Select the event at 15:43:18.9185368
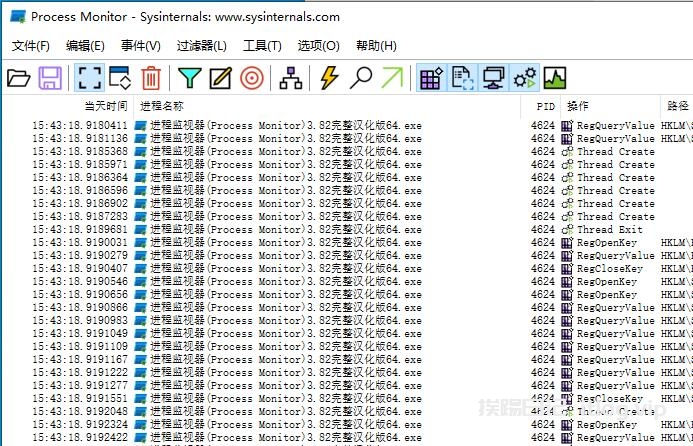The width and height of the screenshot is (693, 446). (x=346, y=152)
